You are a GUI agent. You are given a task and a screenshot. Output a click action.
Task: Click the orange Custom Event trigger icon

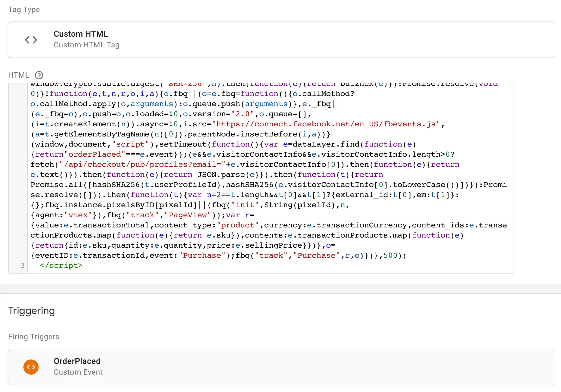point(31,367)
